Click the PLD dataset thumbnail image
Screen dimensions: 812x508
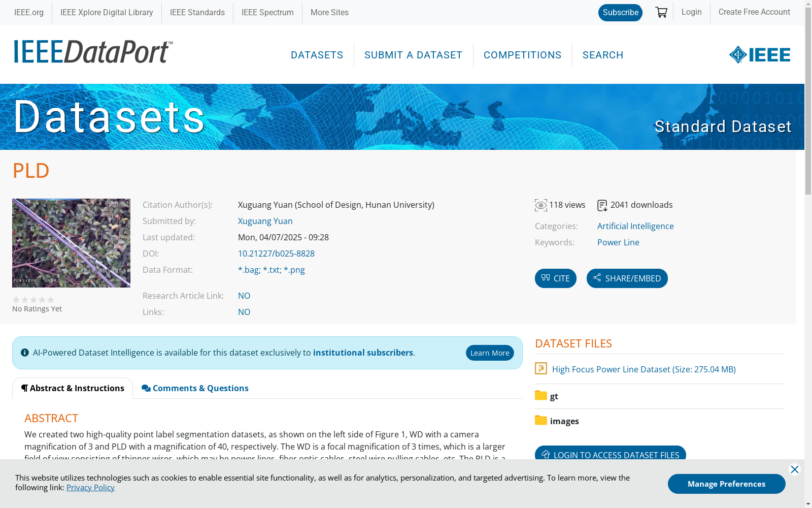pyautogui.click(x=71, y=243)
